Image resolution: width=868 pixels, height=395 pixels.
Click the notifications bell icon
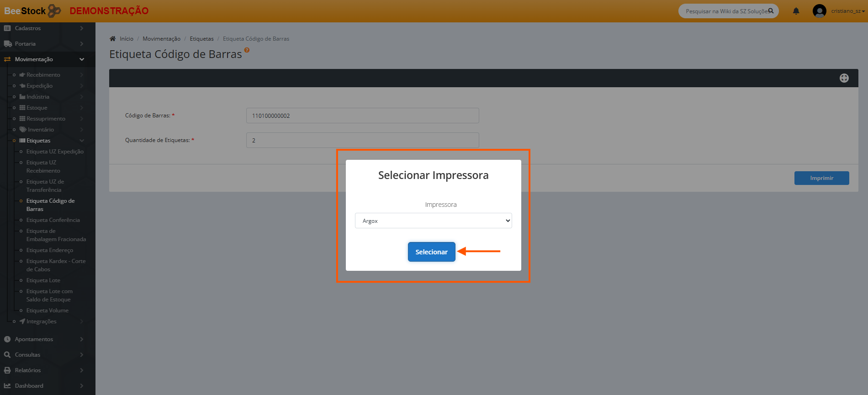coord(796,11)
